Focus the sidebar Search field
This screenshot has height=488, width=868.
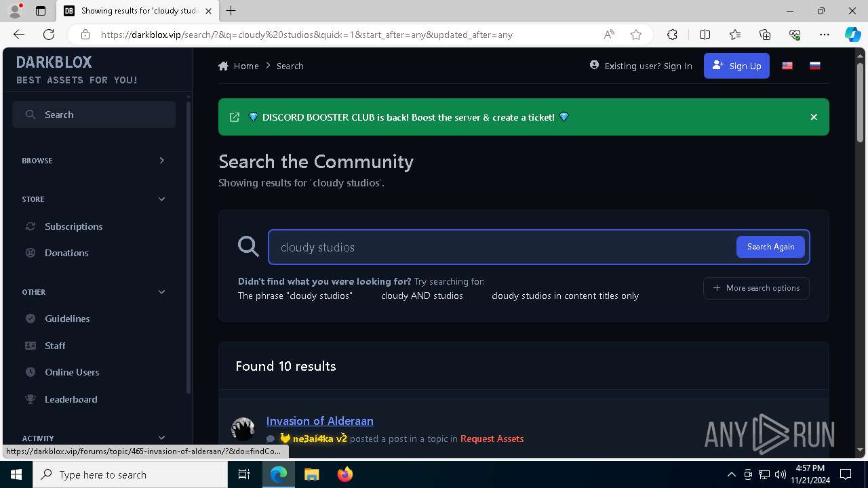(94, 115)
